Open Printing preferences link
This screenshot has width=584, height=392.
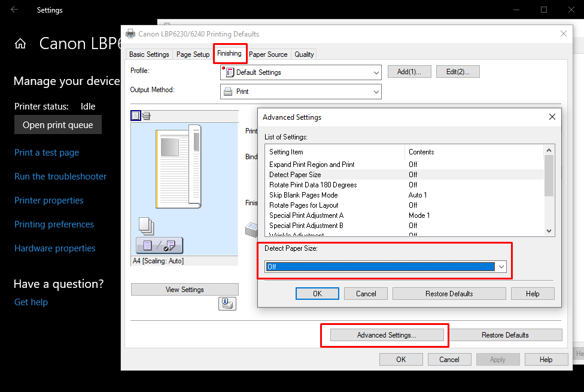click(x=54, y=224)
